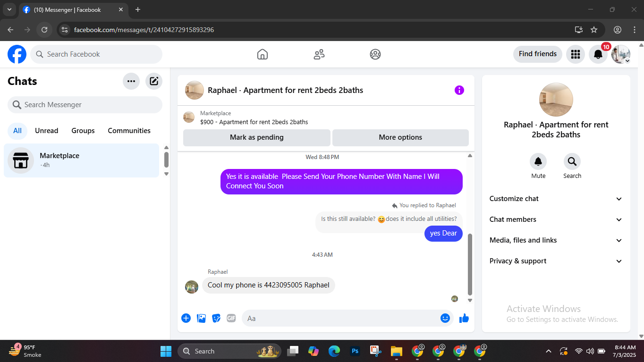
Task: Click 'Cool my phone is 4423095005 Raphael' message
Action: [269, 285]
